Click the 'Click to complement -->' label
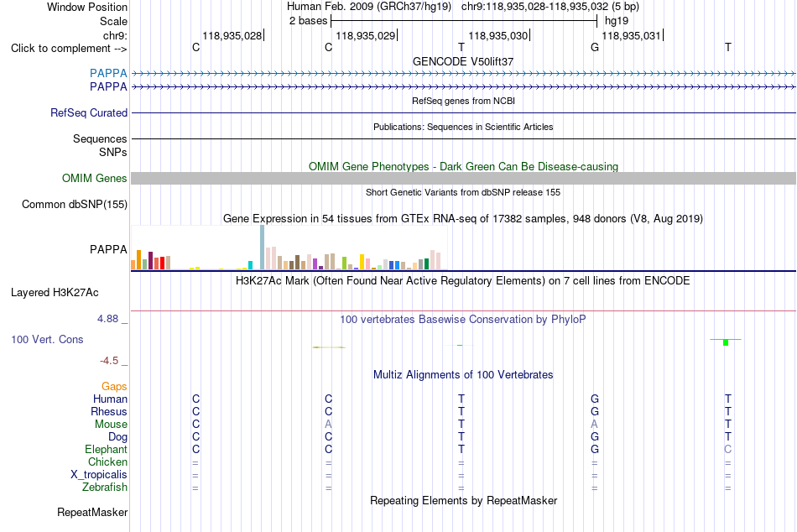The width and height of the screenshot is (797, 532). coord(69,49)
